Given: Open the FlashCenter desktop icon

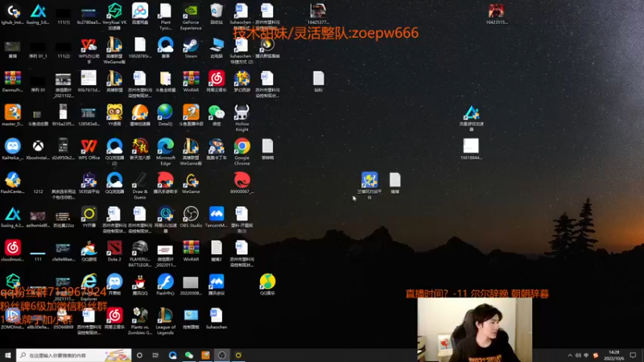Looking at the screenshot, I should click(12, 183).
